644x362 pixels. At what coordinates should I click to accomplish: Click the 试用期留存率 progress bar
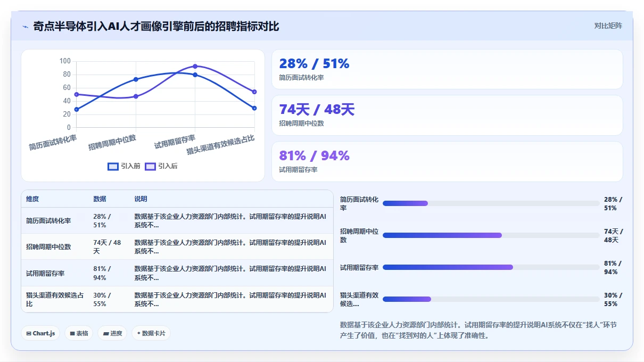click(491, 267)
